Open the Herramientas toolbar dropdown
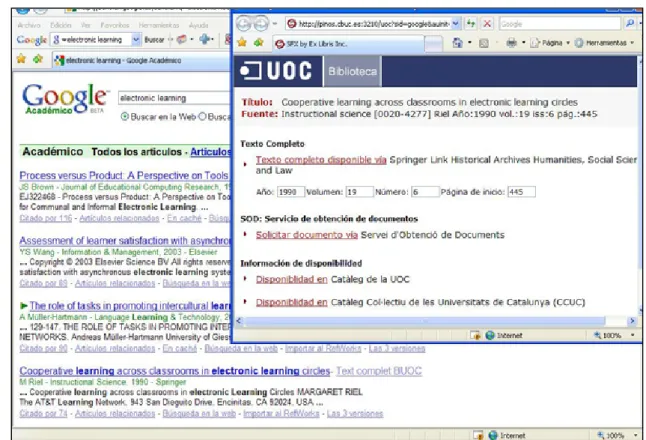This screenshot has height=440, width=646. 632,43
